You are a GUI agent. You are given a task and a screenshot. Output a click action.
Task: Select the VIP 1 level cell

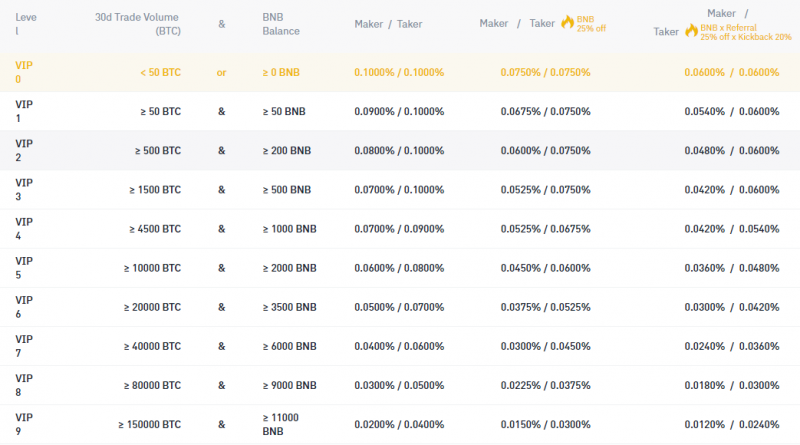[x=23, y=111]
